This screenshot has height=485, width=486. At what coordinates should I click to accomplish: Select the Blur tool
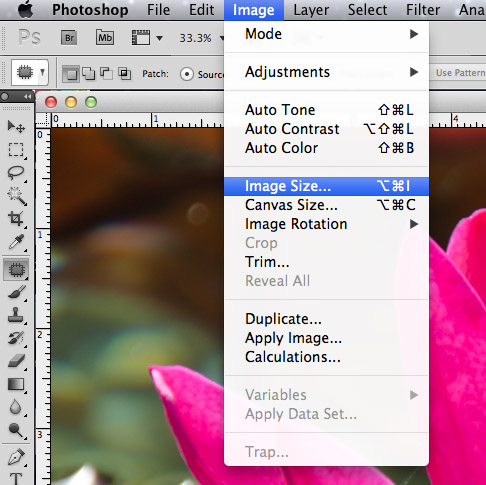16,407
